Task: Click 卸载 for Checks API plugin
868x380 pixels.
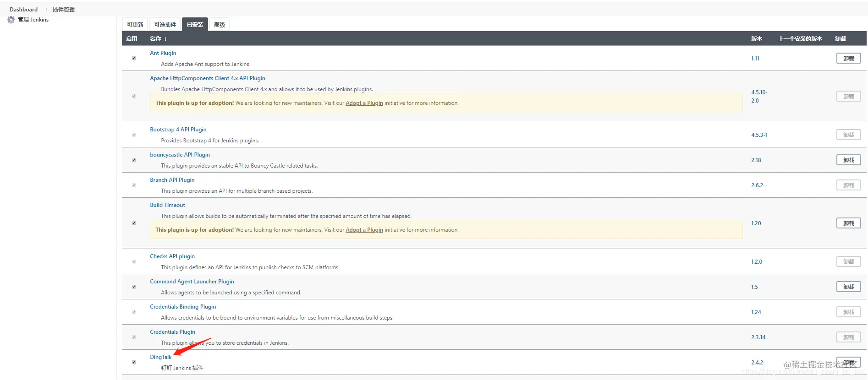Action: pyautogui.click(x=849, y=261)
